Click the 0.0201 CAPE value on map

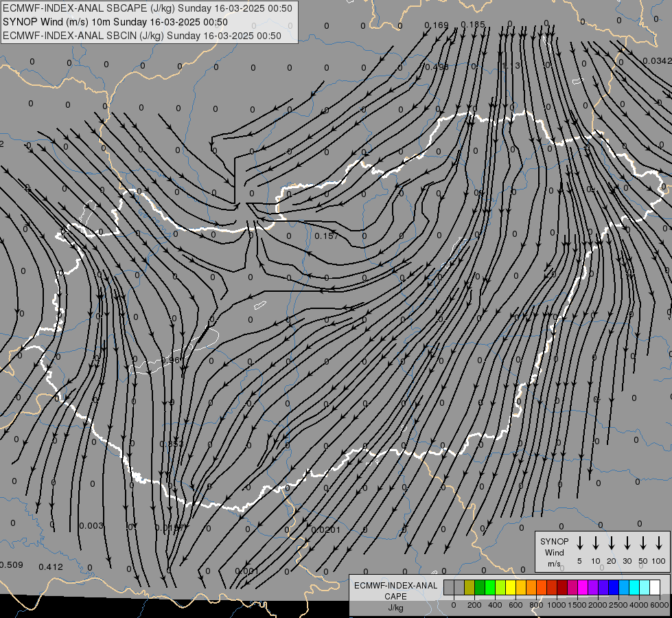click(x=326, y=530)
